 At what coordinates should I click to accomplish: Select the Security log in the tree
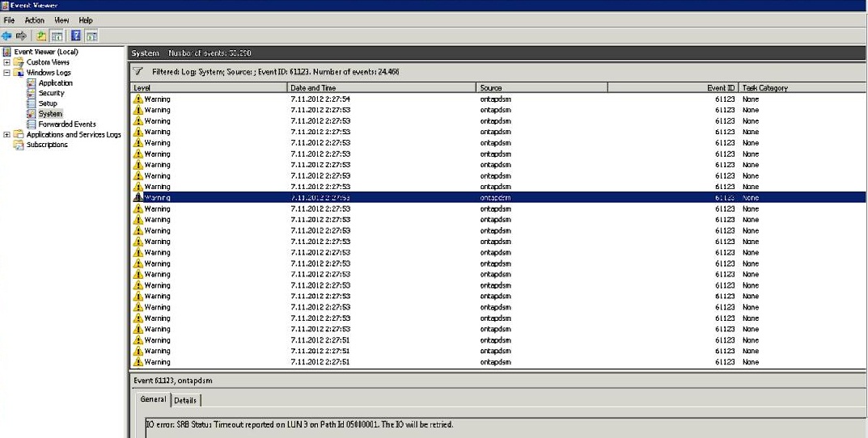pos(51,93)
